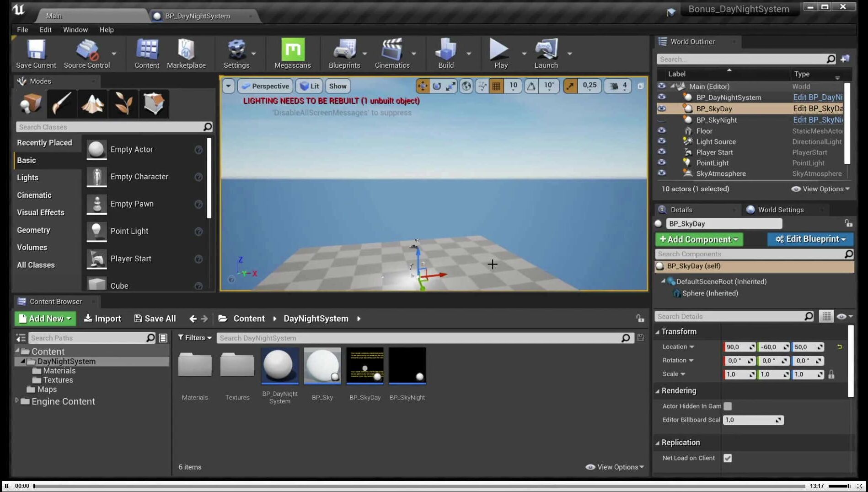Toggle scale snapping icon in viewport
868x492 pixels.
[x=570, y=86]
